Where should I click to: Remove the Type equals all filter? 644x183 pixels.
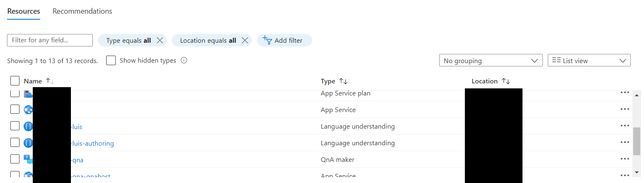[x=160, y=40]
